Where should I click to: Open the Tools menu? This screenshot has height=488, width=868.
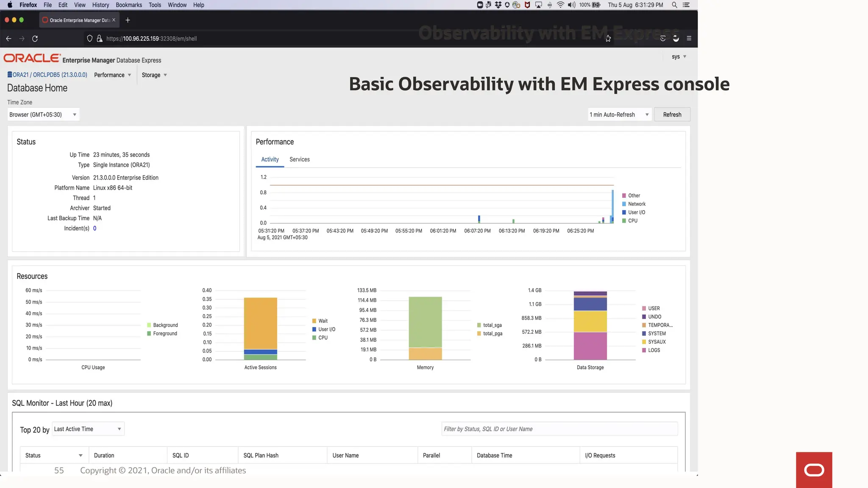[x=155, y=5]
